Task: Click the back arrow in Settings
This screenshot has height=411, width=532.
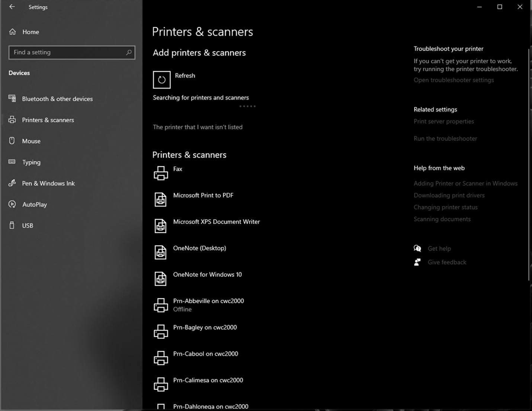Action: [12, 7]
